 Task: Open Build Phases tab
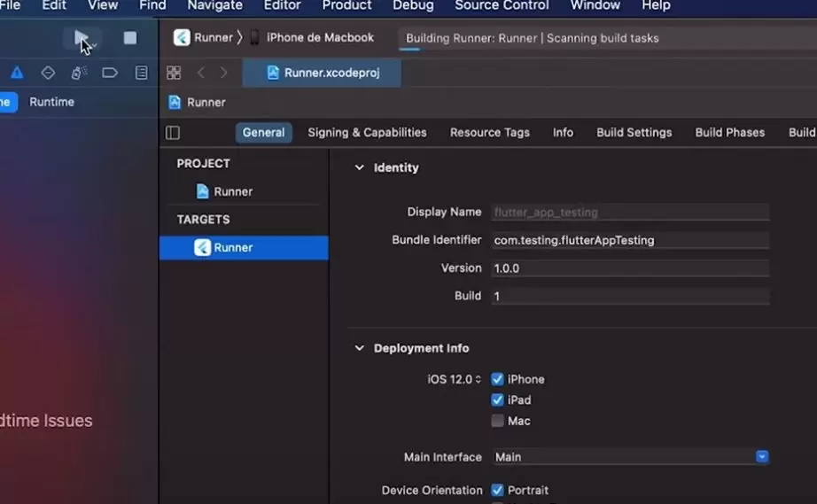(729, 133)
